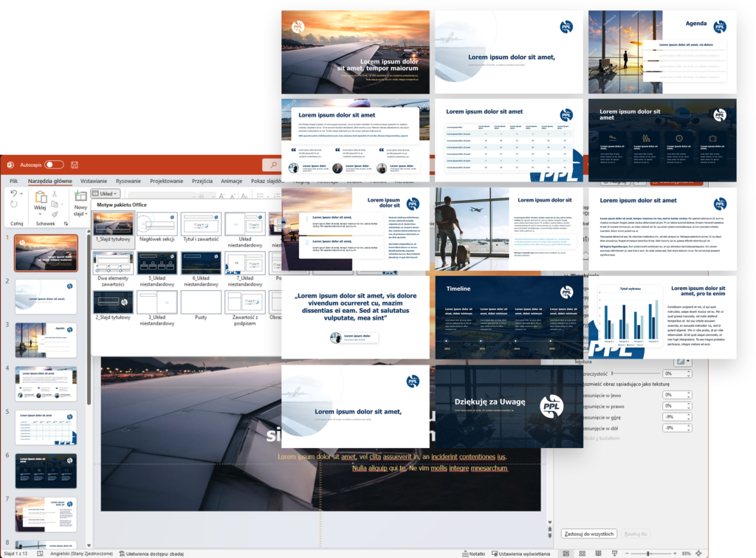
Task: Click the Resetuj tło button
Action: click(635, 534)
